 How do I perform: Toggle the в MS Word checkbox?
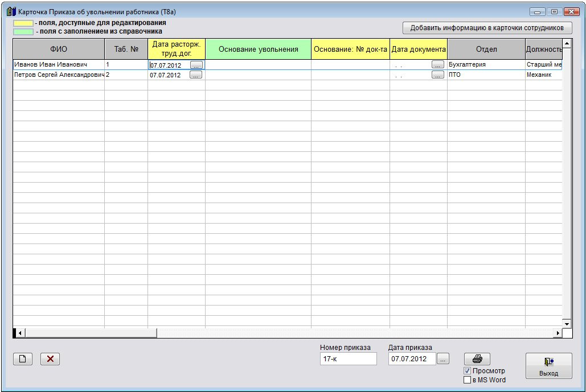click(467, 379)
